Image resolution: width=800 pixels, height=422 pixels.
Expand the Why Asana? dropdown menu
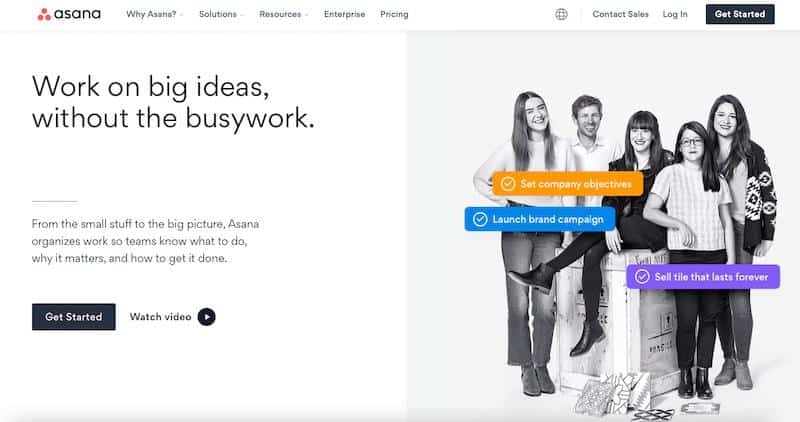(x=154, y=14)
